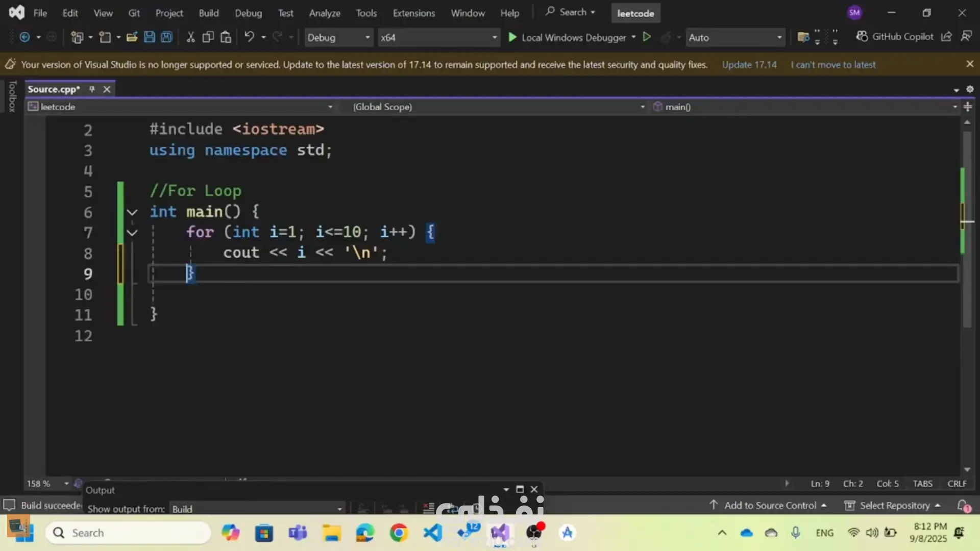Click the Update 17.14 link
This screenshot has width=980, height=551.
[x=749, y=65]
